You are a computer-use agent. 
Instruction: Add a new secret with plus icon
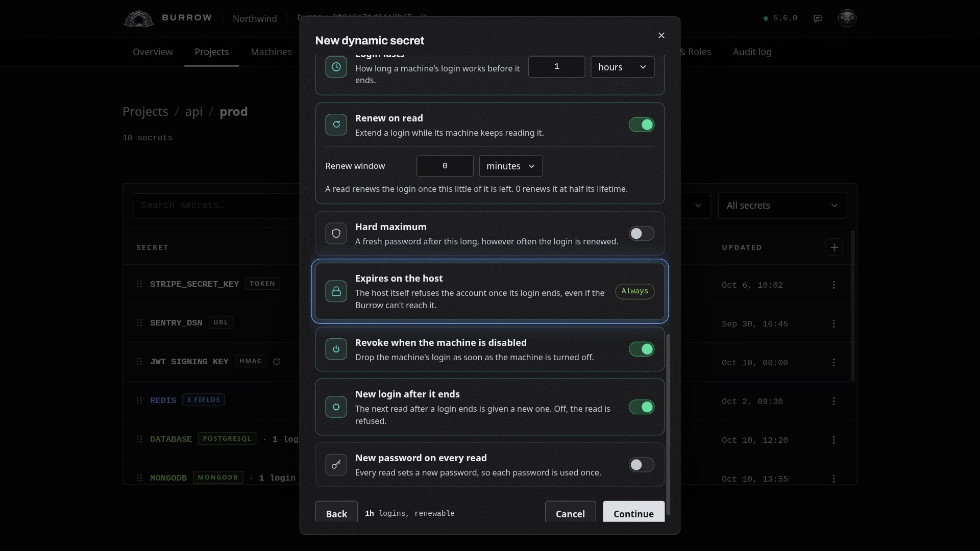(x=834, y=247)
